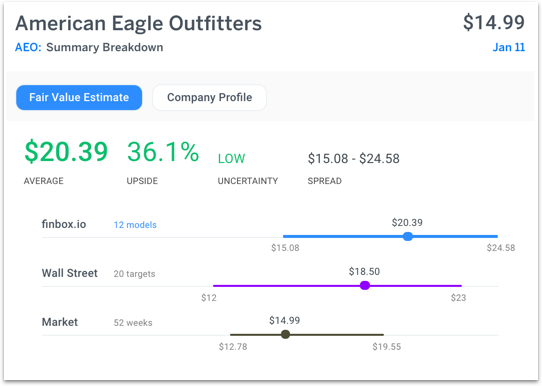Click the finbox.io row label
The width and height of the screenshot is (542, 386).
[64, 224]
